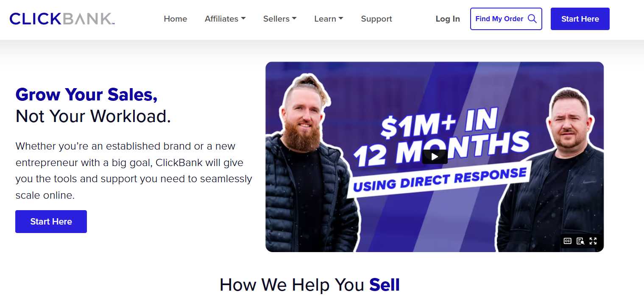Expand the Sellers dropdown menu
The width and height of the screenshot is (644, 297).
tap(280, 19)
